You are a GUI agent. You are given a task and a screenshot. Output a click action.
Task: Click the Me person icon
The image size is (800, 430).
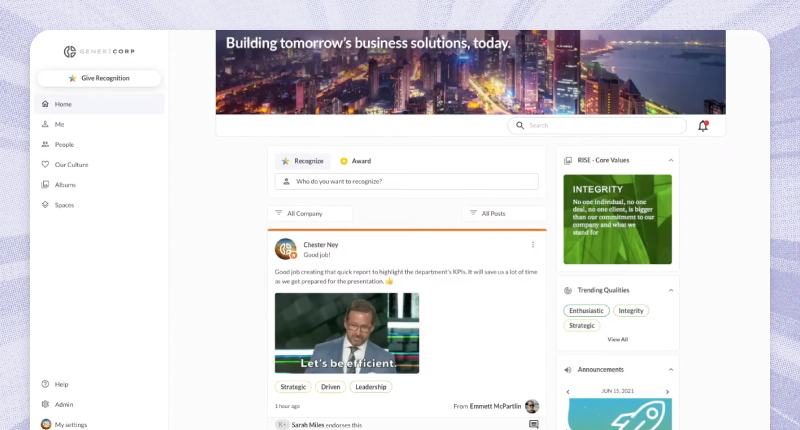click(45, 124)
